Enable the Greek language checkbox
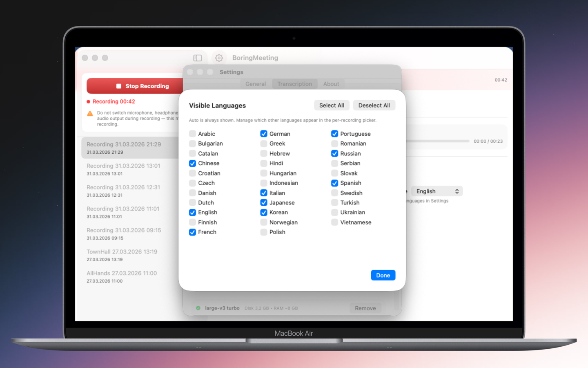The height and width of the screenshot is (368, 588). tap(264, 144)
